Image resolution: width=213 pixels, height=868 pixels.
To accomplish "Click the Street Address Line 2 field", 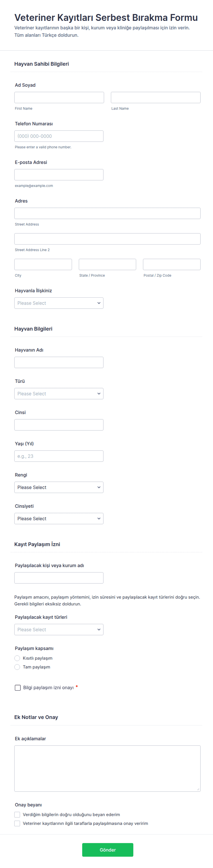I will [107, 239].
